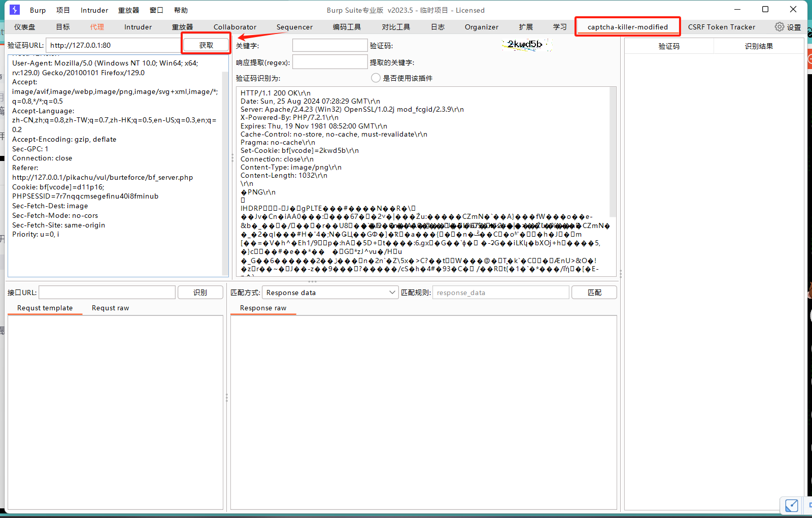This screenshot has width=812, height=518.
Task: Switch to the Sequencer tab
Action: tap(294, 27)
